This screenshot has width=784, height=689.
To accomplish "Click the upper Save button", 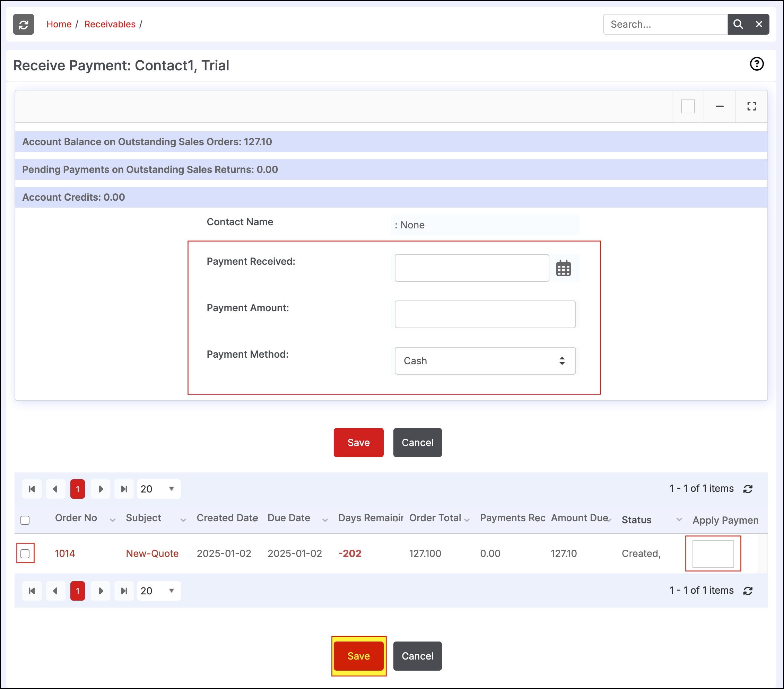I will pos(358,442).
